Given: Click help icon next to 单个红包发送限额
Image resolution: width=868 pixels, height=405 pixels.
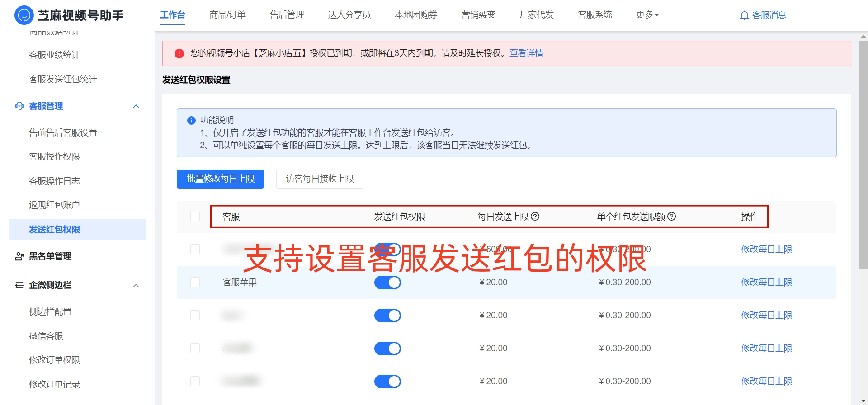Looking at the screenshot, I should click(672, 217).
